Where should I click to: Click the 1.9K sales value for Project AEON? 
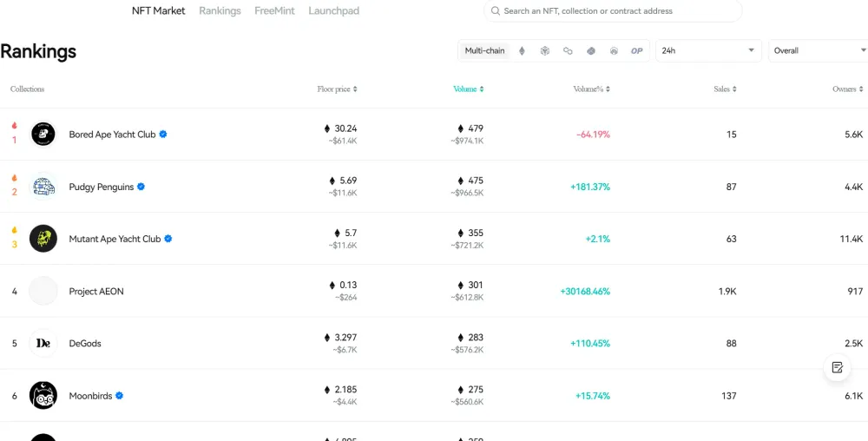coord(727,291)
